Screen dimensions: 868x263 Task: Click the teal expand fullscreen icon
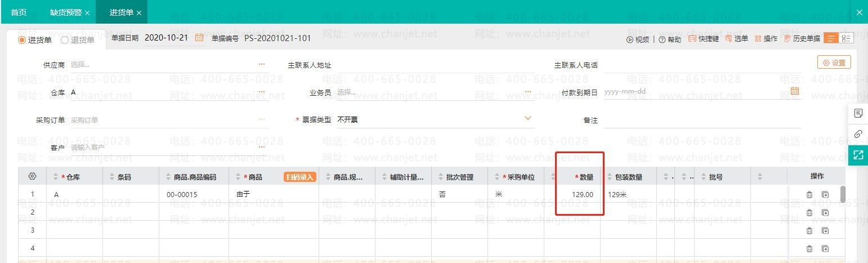858,155
